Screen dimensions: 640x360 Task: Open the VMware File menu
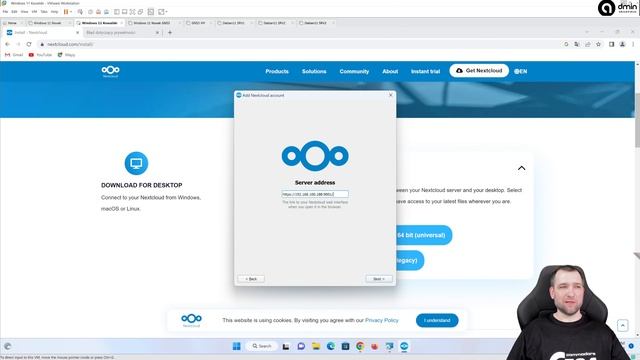coord(5,12)
